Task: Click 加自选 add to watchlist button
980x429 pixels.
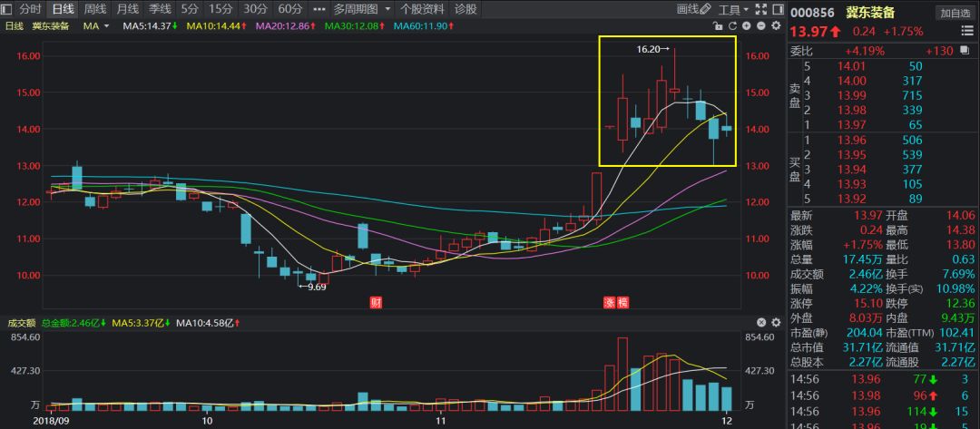Action: point(955,13)
